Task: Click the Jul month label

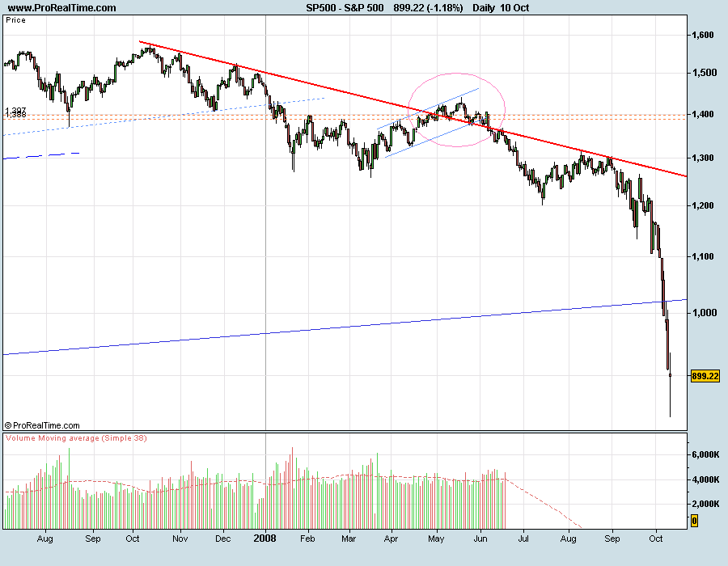Action: tap(523, 539)
